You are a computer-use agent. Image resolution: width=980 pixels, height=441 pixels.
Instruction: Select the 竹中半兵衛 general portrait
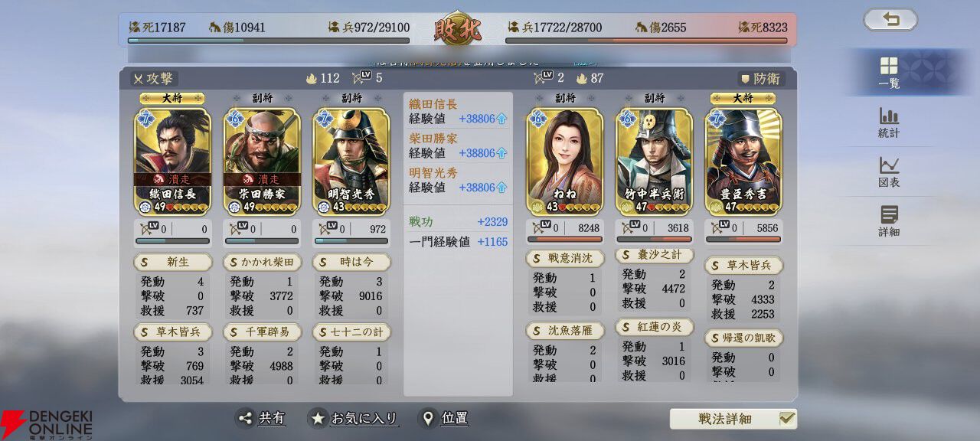point(655,162)
